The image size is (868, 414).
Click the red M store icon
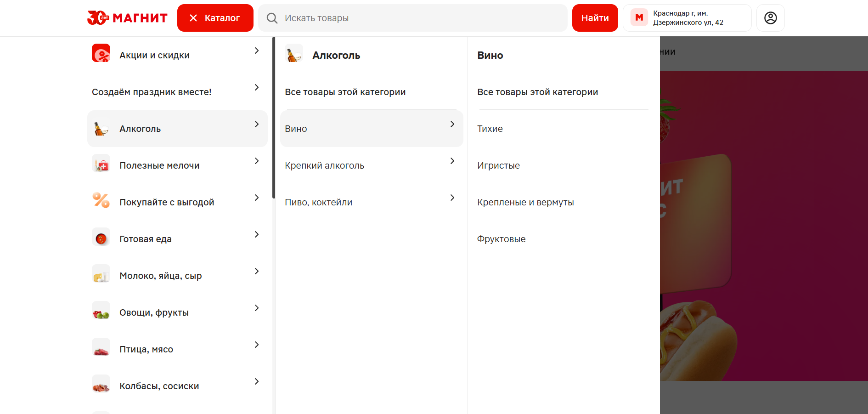[639, 18]
